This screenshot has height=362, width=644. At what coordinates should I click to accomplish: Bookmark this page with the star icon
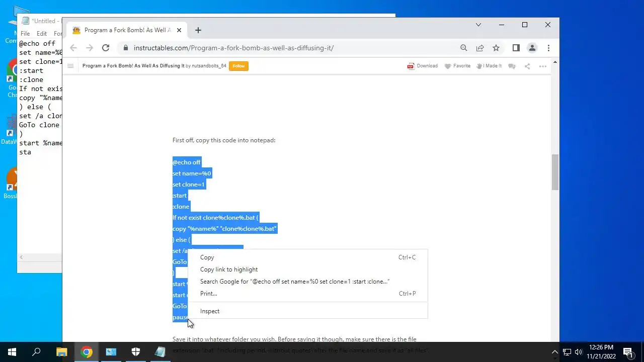pos(496,48)
